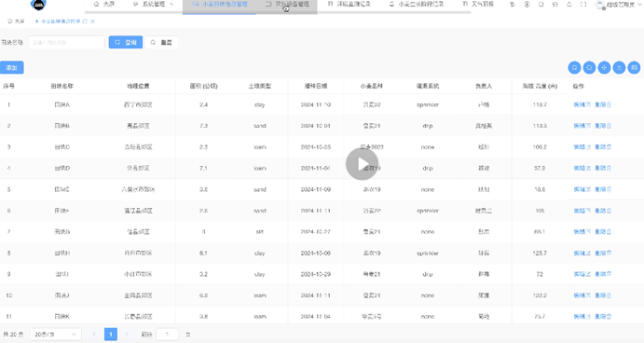Select page 1 in pagination

(111, 335)
